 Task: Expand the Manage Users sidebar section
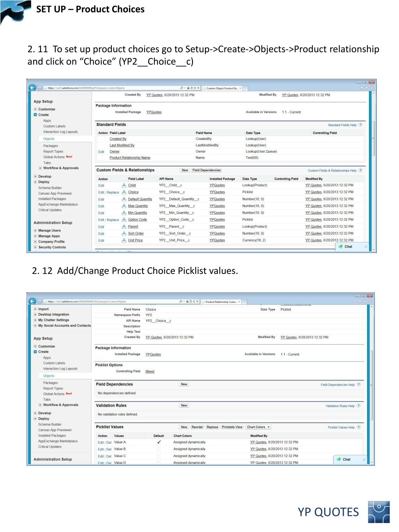35,231
